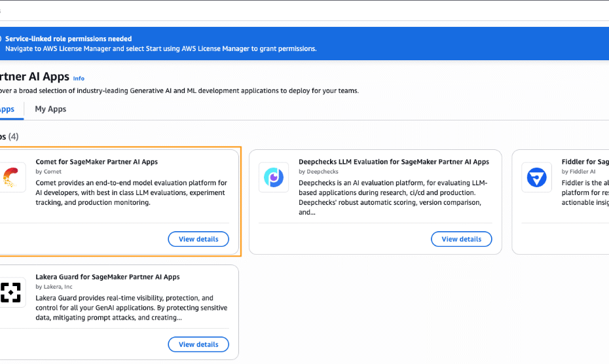609x364 pixels.
Task: Click the Fiddler AI logo icon
Action: [537, 177]
